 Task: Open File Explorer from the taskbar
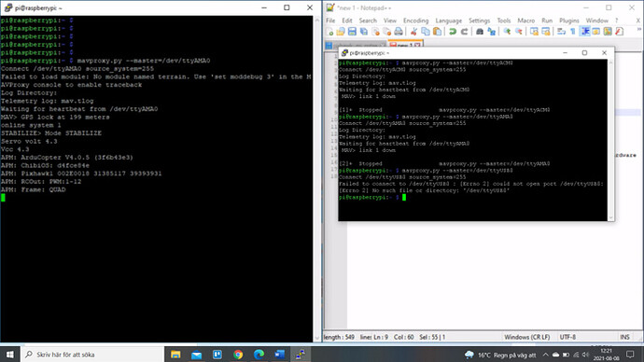tap(175, 355)
